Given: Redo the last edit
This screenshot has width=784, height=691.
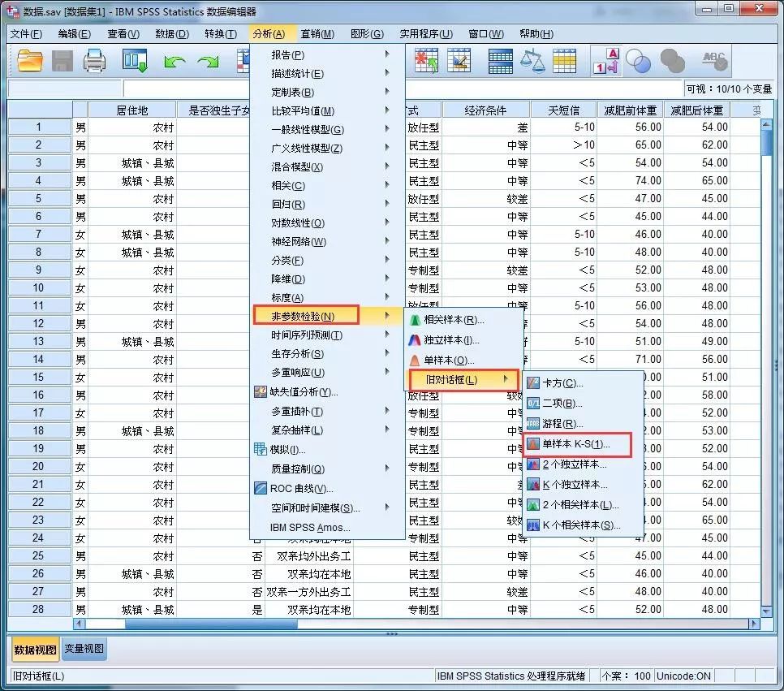Looking at the screenshot, I should [207, 60].
